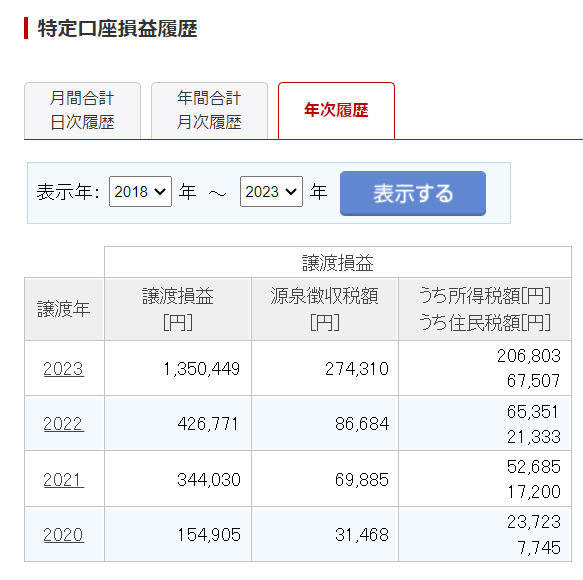
Task: Click the 17,200 resident tax value
Action: tap(534, 492)
